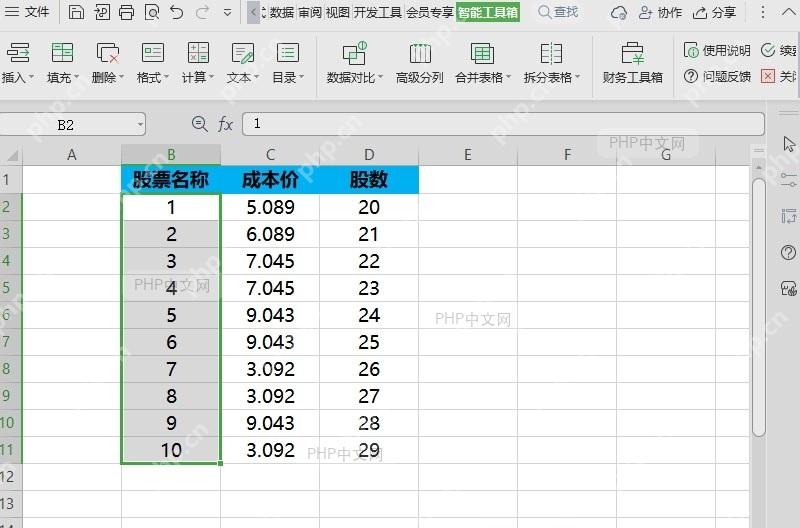The height and width of the screenshot is (528, 800).
Task: Expand the quick access toolbar dropdown arrow
Action: coord(228,12)
